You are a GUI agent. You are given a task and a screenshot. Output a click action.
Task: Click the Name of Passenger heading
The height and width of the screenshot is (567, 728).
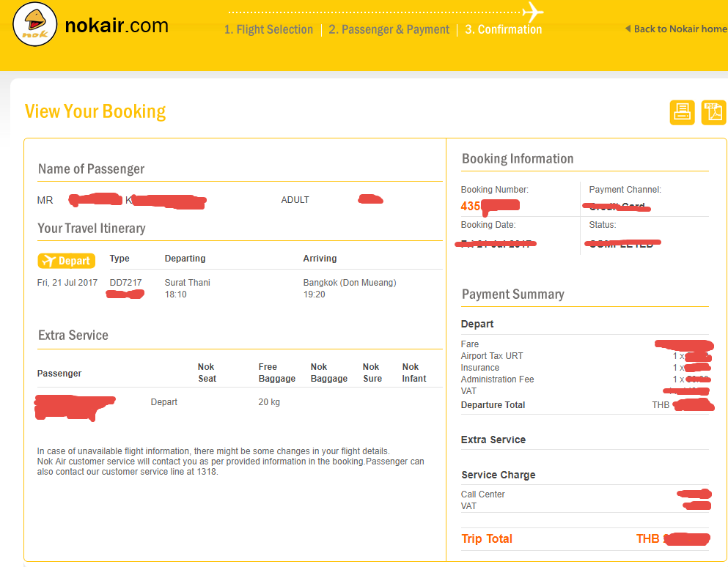91,169
